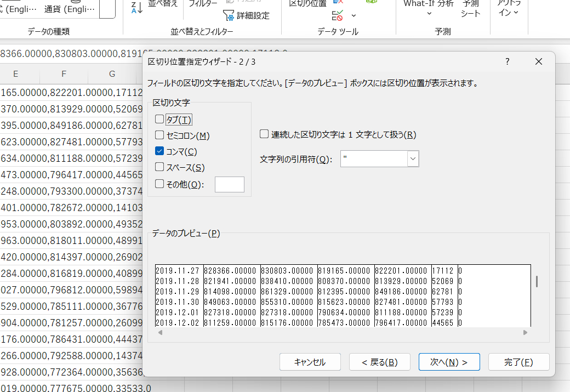Close the 区切り位置指定ウィザード dialog
570x392 pixels.
[x=539, y=61]
